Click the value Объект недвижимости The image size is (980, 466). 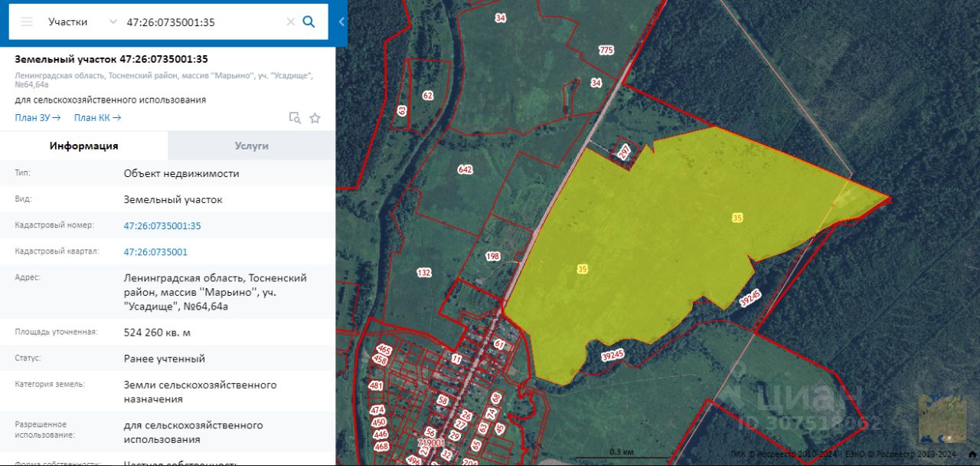(x=181, y=173)
